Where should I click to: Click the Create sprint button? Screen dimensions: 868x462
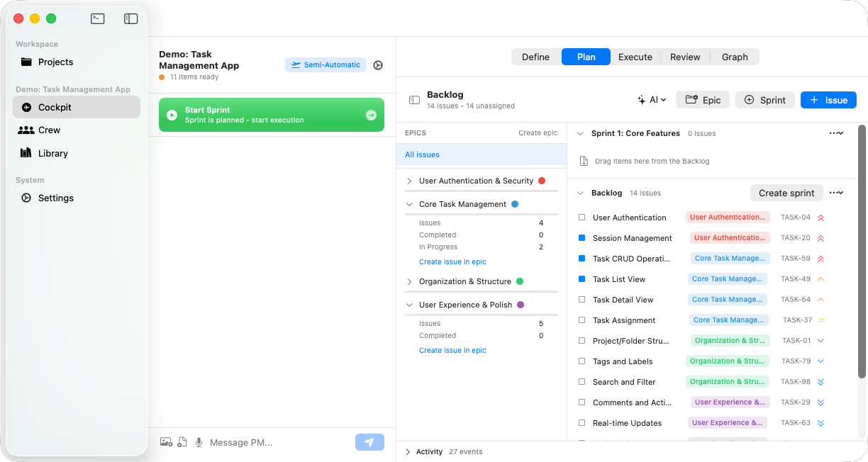point(786,193)
